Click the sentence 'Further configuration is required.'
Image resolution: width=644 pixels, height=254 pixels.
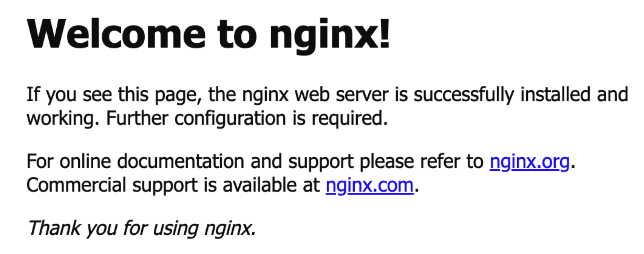click(247, 119)
